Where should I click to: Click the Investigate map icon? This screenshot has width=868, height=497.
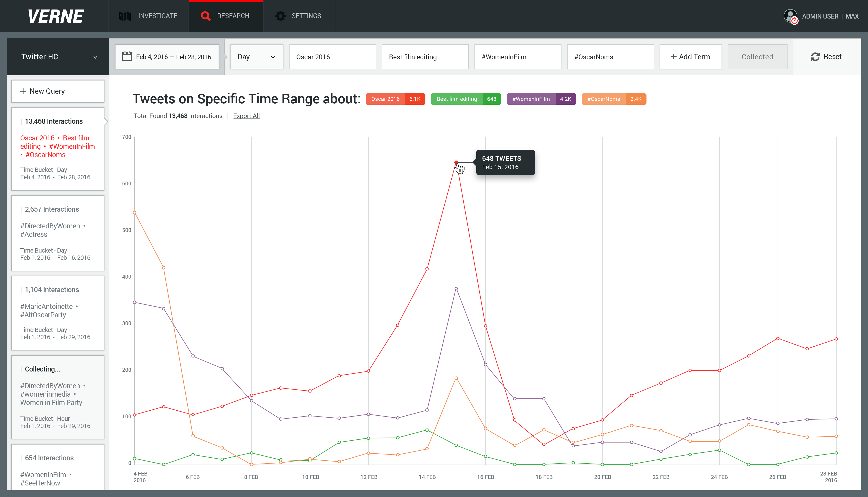(125, 16)
